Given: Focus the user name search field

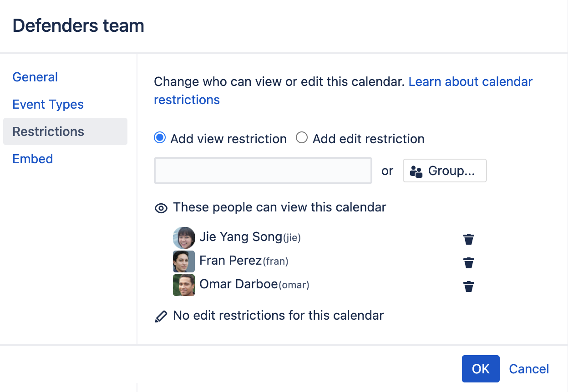Looking at the screenshot, I should point(263,171).
